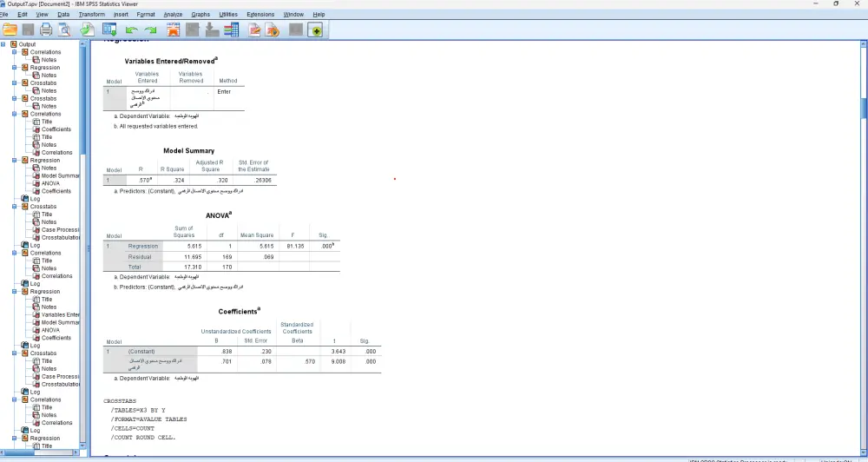Collapse the topmost Regression node in outline
868x462 pixels.
click(15, 68)
